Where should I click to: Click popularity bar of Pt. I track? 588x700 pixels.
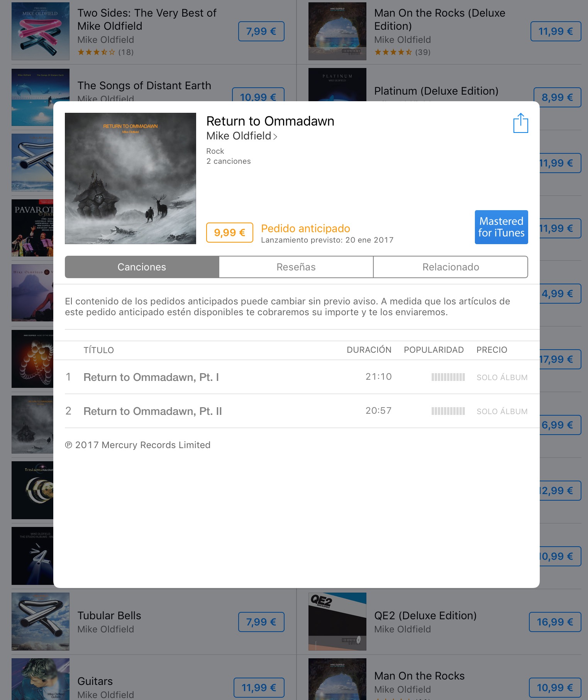click(448, 377)
